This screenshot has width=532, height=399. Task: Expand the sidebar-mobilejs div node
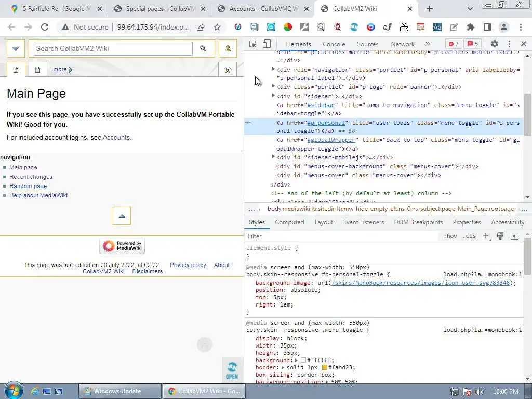pos(273,157)
